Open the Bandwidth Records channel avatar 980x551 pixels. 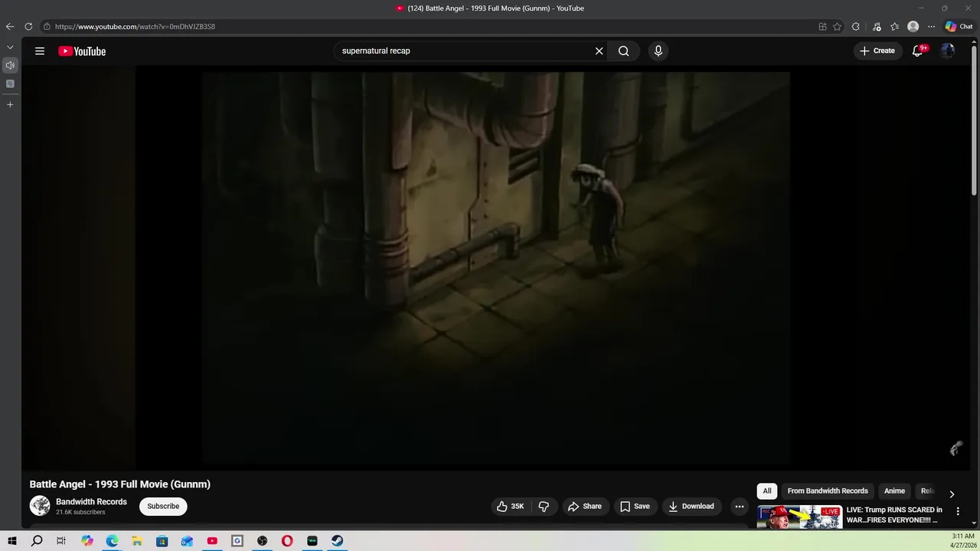(x=40, y=506)
